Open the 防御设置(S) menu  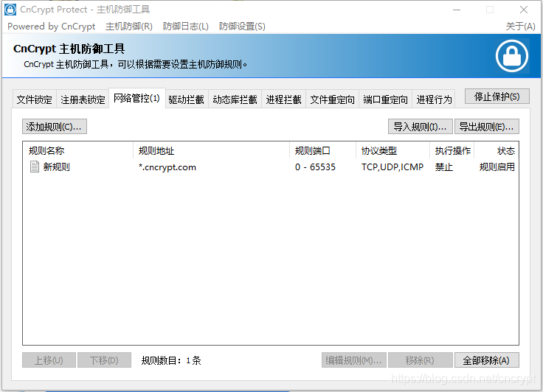[242, 27]
